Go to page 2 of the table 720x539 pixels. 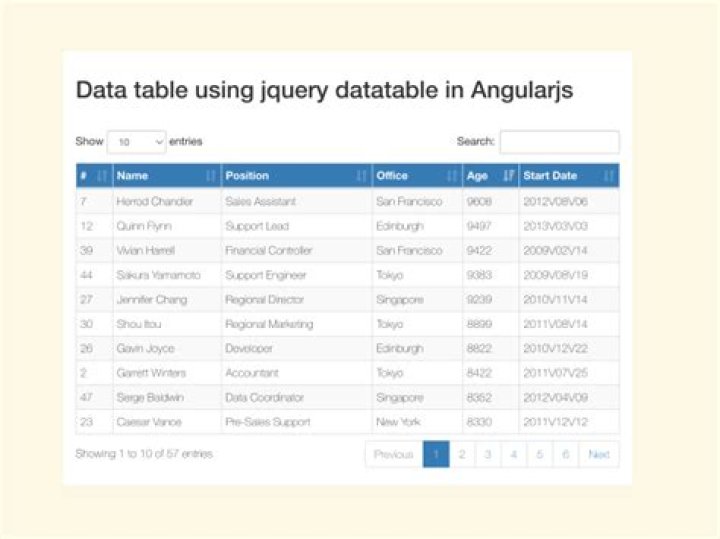[462, 454]
